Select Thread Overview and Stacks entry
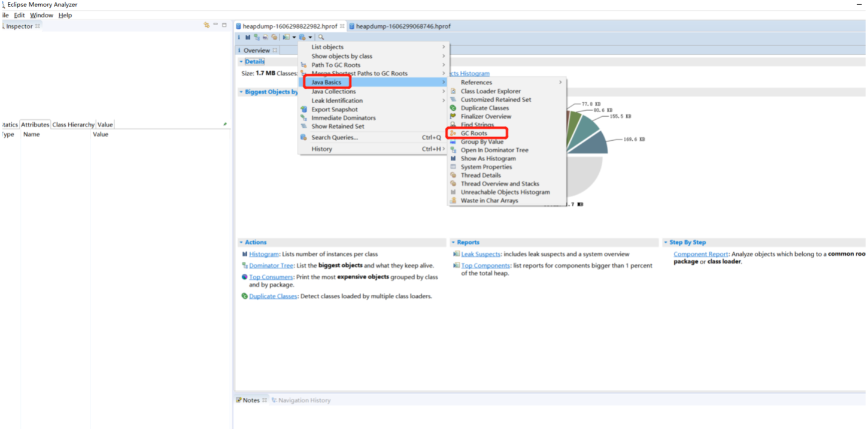This screenshot has height=429, width=868. pos(500,184)
